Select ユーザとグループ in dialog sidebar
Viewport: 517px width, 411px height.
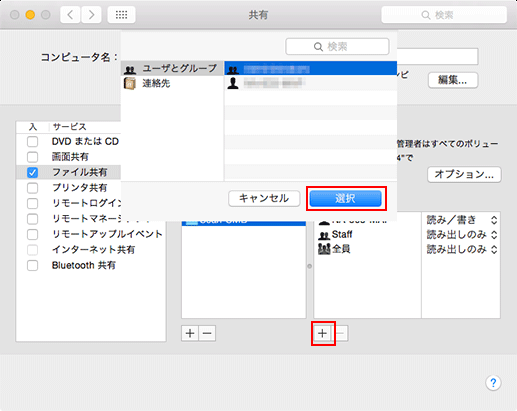coord(172,68)
